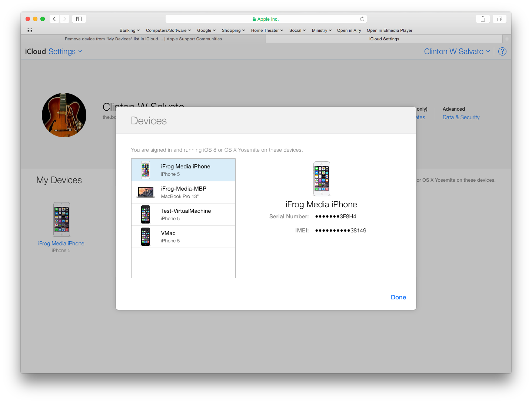Viewport: 532px width, 403px height.
Task: Open the Top Sites grid icon
Action: [29, 30]
